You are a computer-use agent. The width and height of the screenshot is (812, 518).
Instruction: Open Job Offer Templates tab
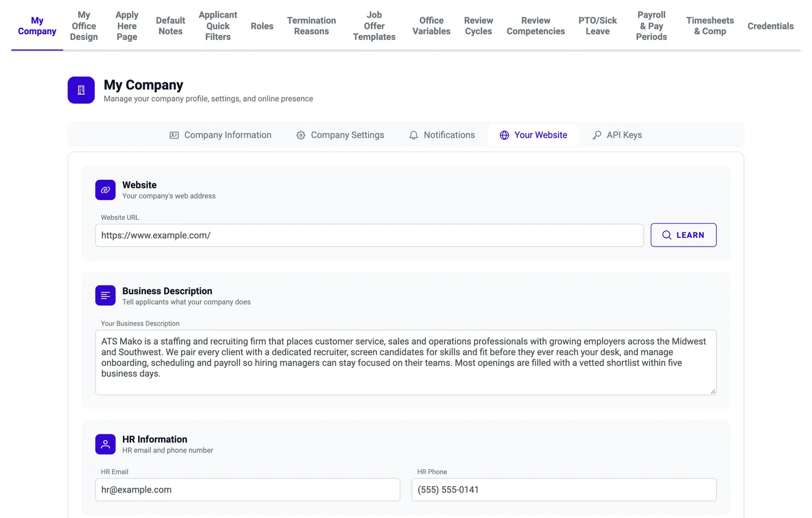click(374, 26)
